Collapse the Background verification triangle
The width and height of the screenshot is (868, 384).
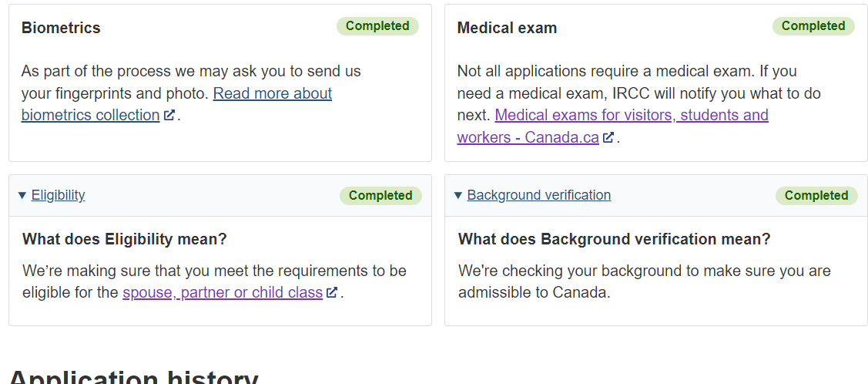(458, 196)
